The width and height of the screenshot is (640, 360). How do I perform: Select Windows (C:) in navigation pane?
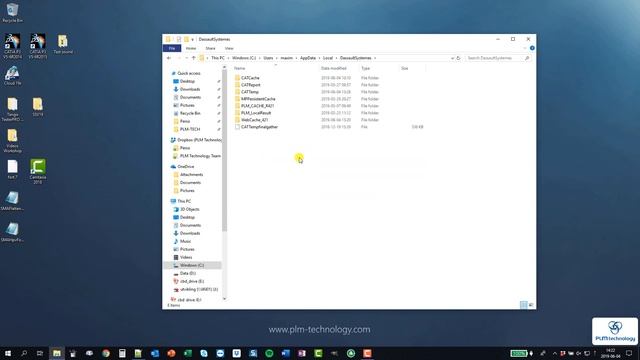192,265
